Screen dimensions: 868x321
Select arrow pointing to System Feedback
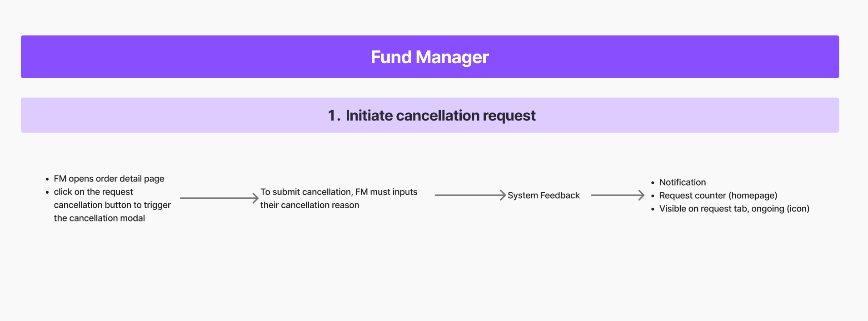click(470, 195)
